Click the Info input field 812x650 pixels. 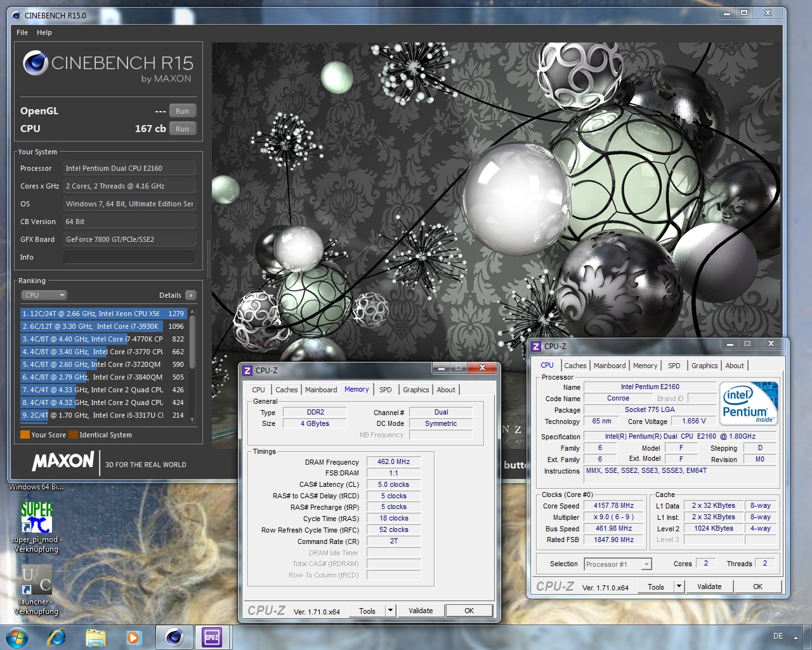click(x=129, y=257)
